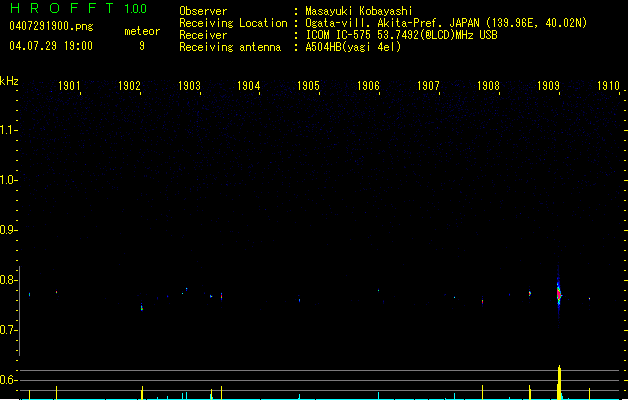Click the 0.7 kHz frequency label
This screenshot has height=400, width=629.
coord(7,330)
